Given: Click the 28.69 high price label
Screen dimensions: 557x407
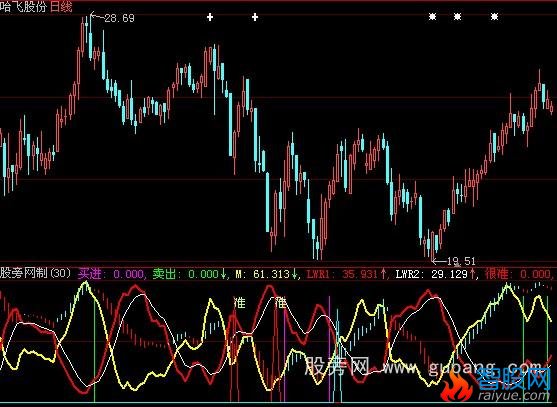Looking at the screenshot, I should pos(119,18).
